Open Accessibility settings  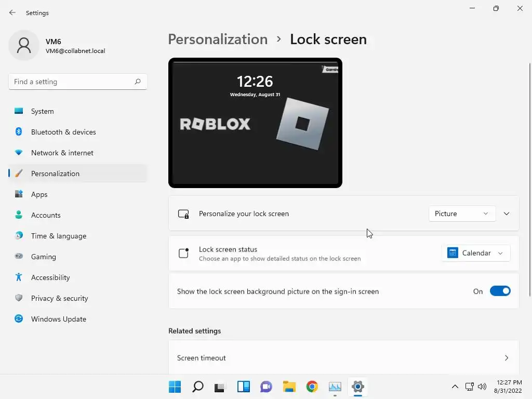pyautogui.click(x=78, y=277)
